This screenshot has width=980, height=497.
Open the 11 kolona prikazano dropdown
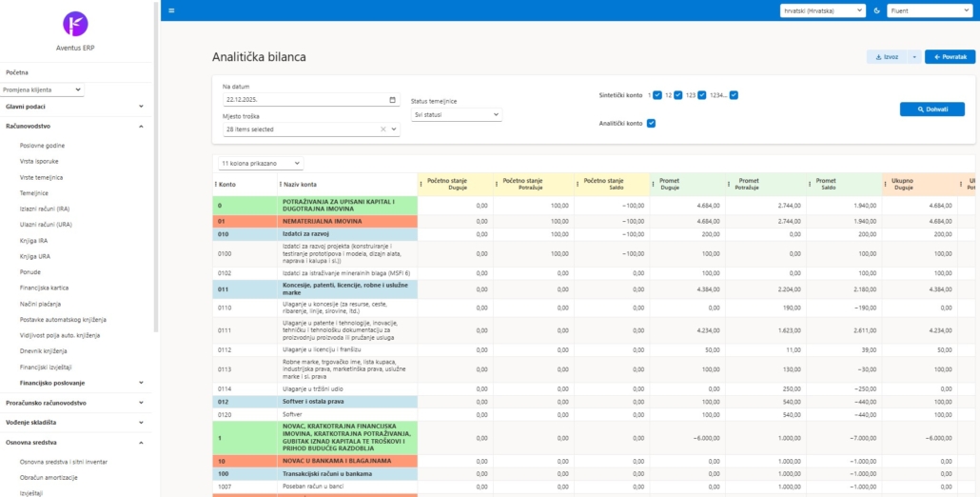pos(260,164)
